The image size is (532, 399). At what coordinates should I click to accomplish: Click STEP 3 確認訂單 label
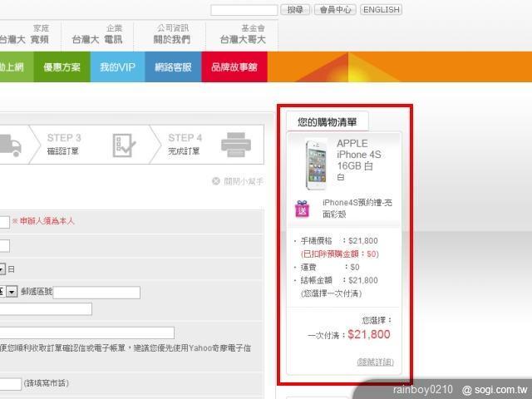tap(64, 144)
